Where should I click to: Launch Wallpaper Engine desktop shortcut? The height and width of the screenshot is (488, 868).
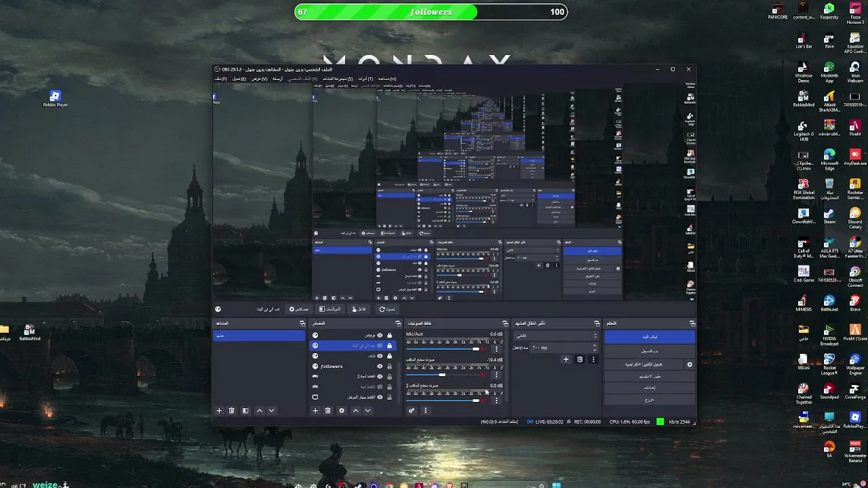point(855,365)
